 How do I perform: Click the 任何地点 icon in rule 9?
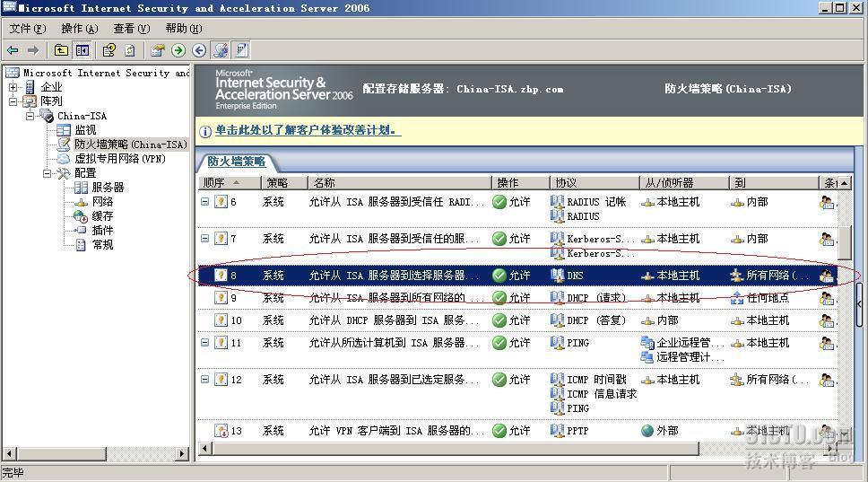tap(737, 298)
